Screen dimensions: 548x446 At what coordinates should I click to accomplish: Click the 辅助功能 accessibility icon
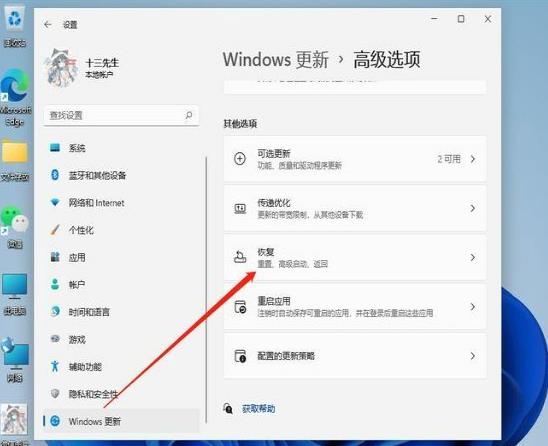coord(55,366)
